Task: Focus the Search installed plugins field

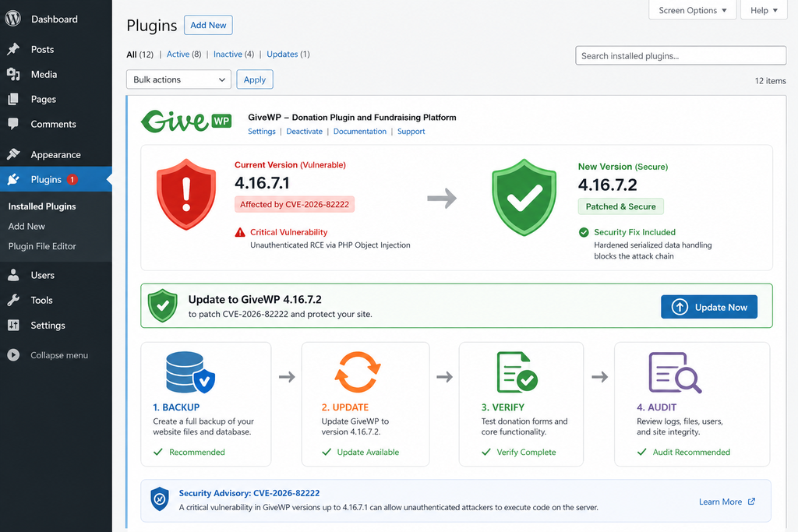Action: click(680, 55)
